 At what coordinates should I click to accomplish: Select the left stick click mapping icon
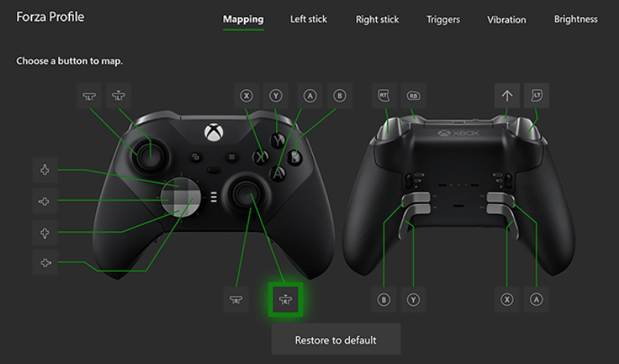118,96
